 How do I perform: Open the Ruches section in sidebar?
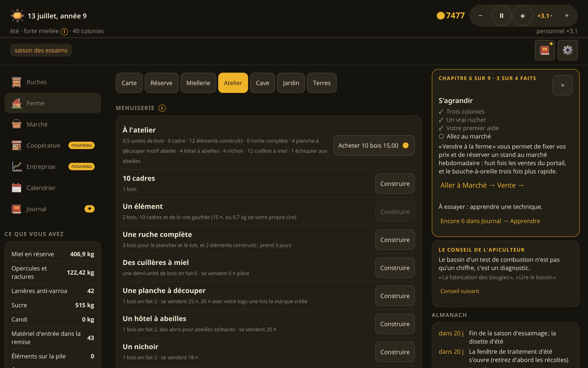(x=53, y=82)
